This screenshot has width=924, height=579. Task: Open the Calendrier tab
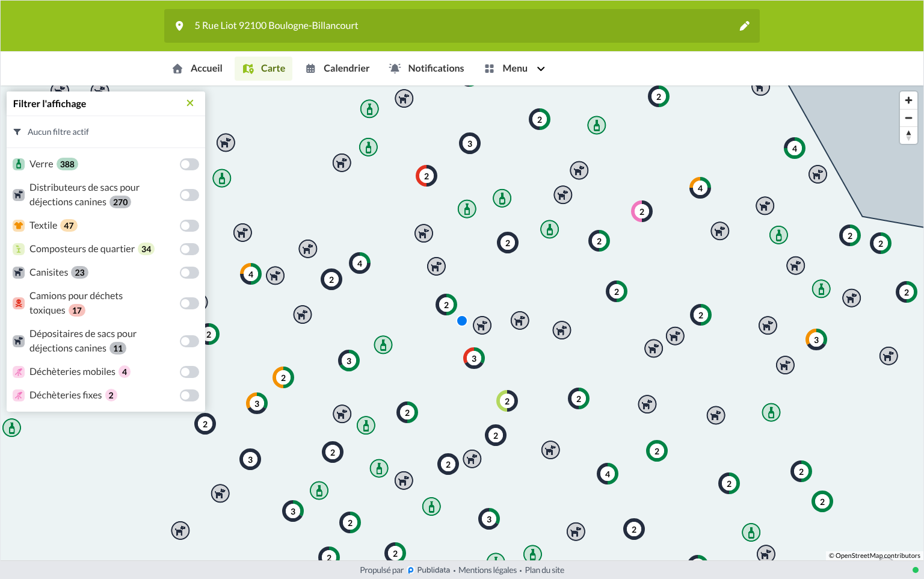[x=337, y=69]
